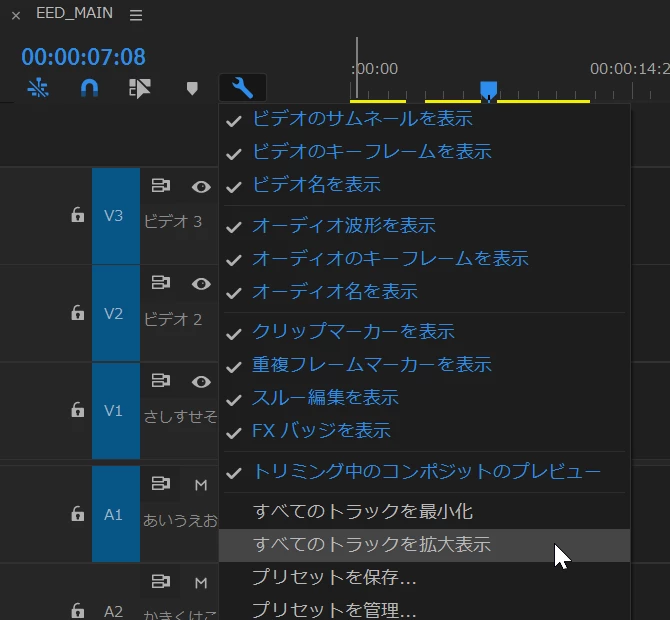Toggle V2 track target button
The height and width of the screenshot is (620, 670).
pyautogui.click(x=115, y=313)
